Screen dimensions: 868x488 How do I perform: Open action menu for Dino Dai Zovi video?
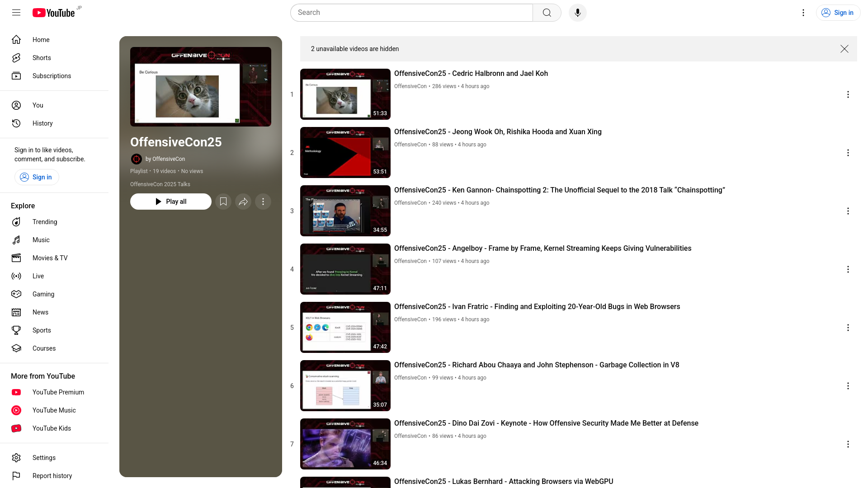click(x=848, y=444)
